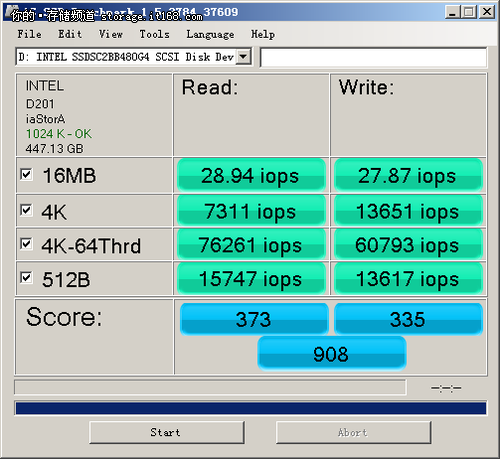
Task: Start the benchmark with Start button
Action: pyautogui.click(x=167, y=432)
